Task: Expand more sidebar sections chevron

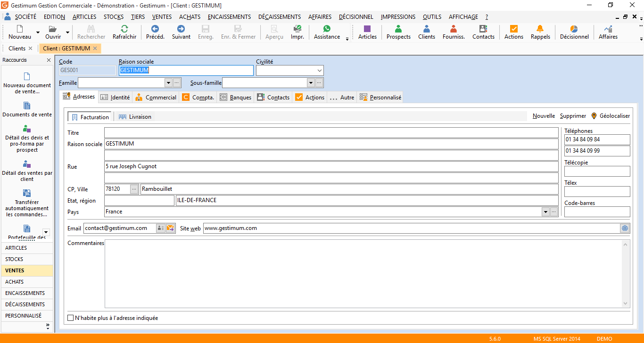Action: [x=48, y=326]
